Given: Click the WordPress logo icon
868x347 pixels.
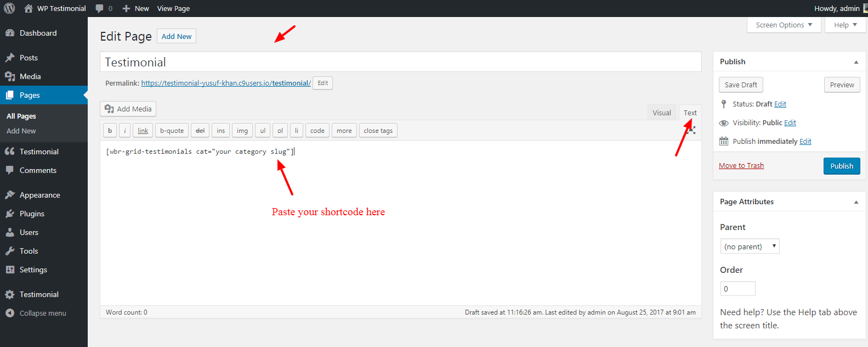Looking at the screenshot, I should (9, 8).
